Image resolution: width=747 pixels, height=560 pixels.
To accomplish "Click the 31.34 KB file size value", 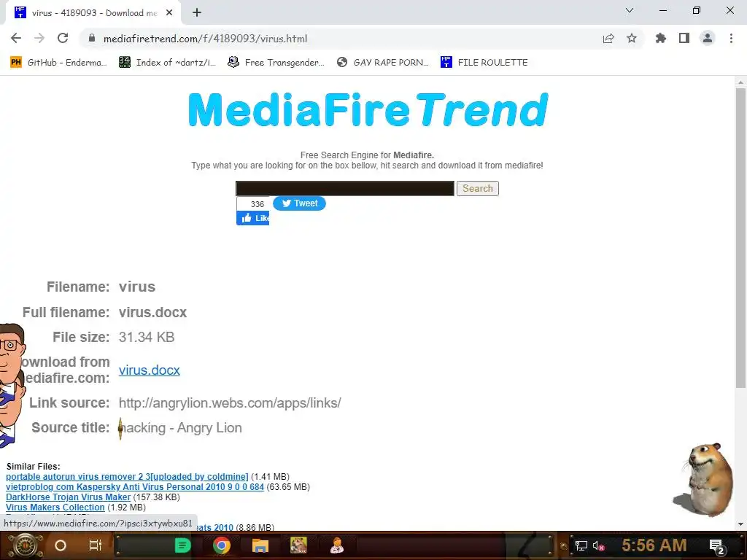I will [x=146, y=337].
